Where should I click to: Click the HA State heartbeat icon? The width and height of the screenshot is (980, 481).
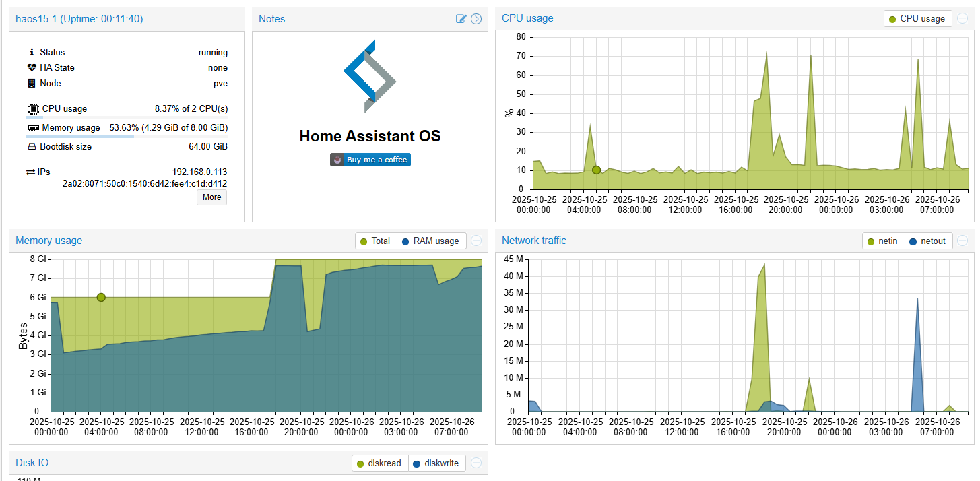point(32,67)
